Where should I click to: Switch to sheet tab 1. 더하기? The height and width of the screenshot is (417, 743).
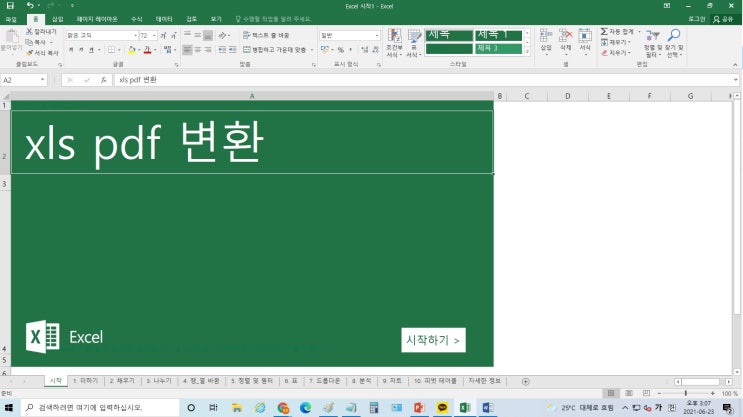pyautogui.click(x=86, y=381)
